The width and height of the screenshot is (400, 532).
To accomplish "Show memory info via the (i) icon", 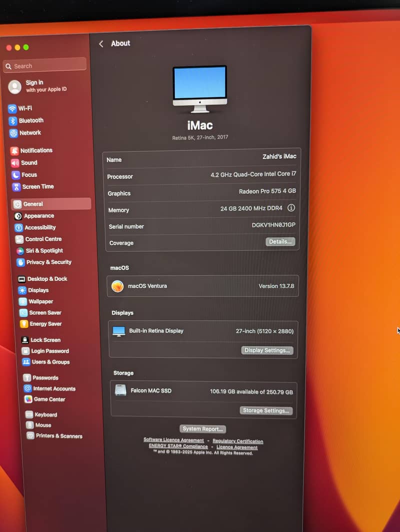I will [x=291, y=208].
